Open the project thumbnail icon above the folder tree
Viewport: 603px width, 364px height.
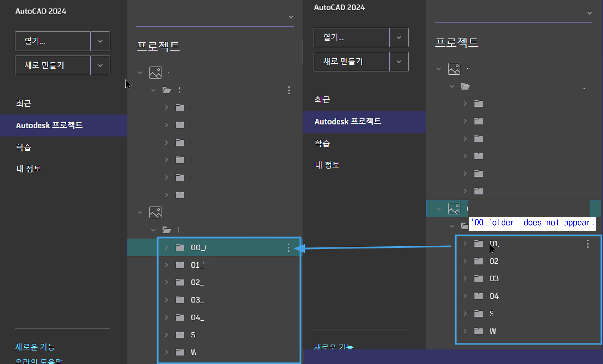coord(155,72)
